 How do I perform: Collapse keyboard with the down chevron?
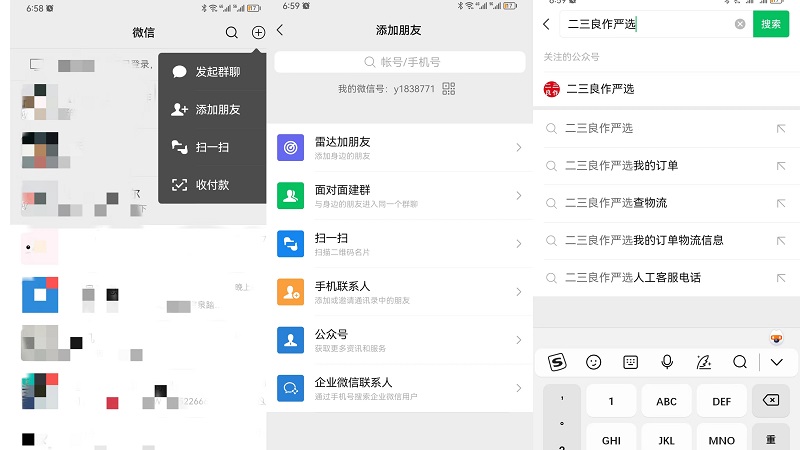(x=777, y=362)
